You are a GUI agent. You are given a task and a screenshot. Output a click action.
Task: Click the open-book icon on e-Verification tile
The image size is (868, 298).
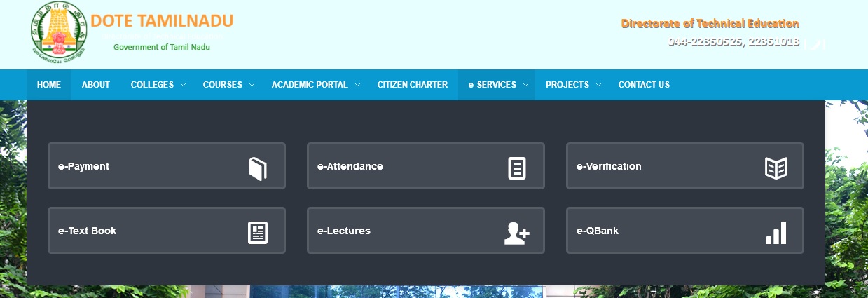(776, 168)
